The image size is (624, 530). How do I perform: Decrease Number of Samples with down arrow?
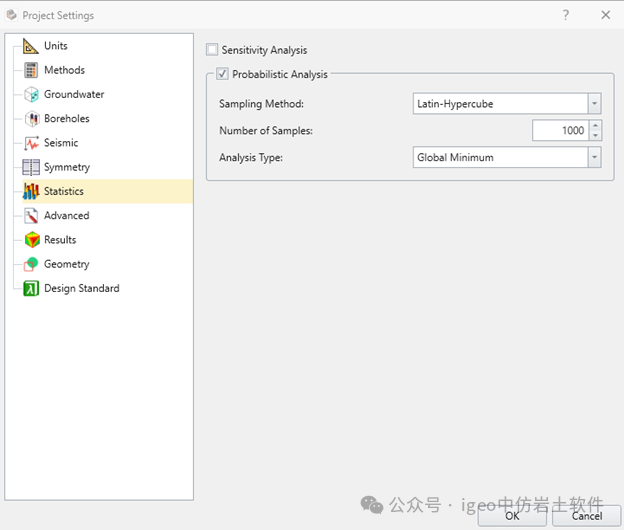[596, 136]
